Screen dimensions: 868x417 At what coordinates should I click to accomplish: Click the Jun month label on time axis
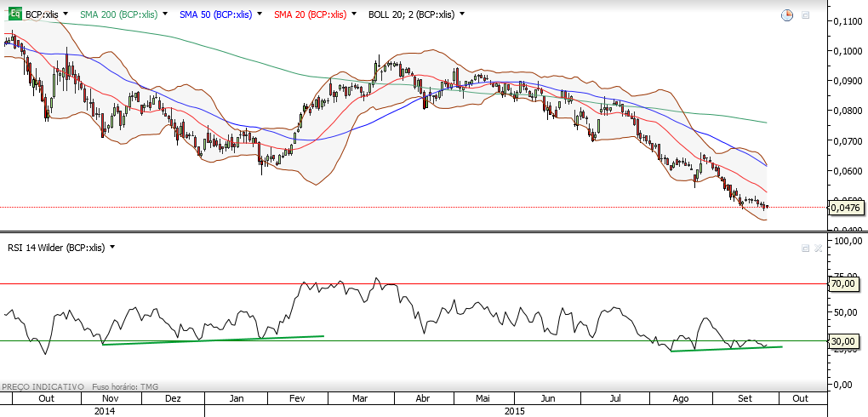(x=548, y=399)
